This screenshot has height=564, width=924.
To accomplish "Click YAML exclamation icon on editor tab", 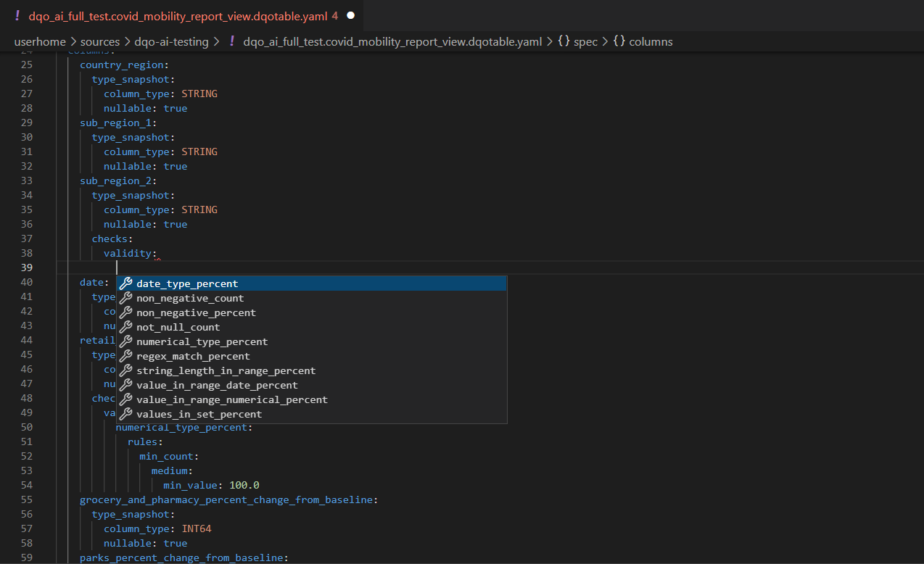I will (17, 15).
